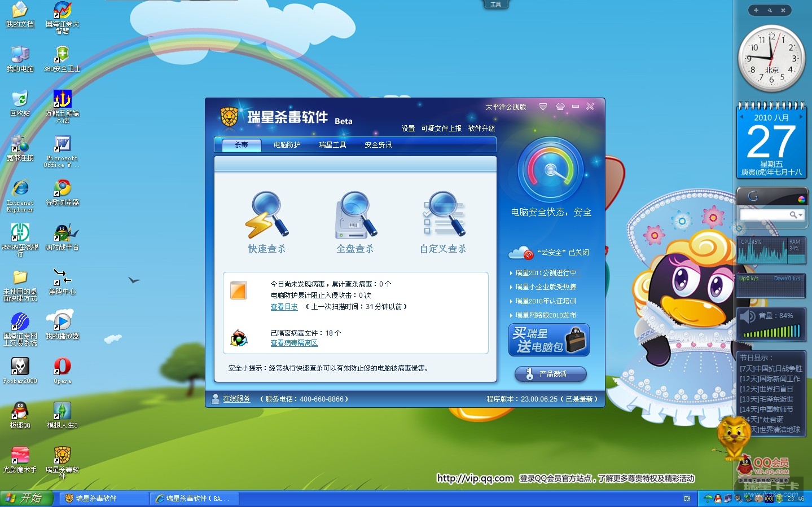Viewport: 812px width, 507px height.
Task: Click the security status gauge
Action: [x=550, y=169]
